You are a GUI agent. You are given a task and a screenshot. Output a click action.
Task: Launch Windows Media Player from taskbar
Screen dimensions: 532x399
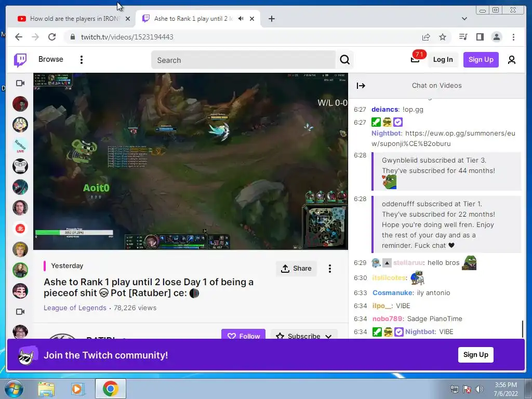click(x=78, y=389)
